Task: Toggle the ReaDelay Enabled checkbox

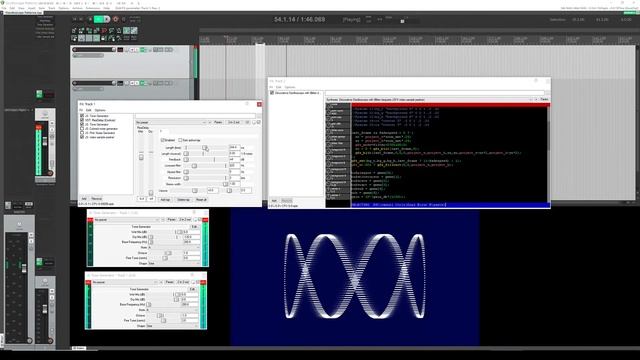Action: 162,140
